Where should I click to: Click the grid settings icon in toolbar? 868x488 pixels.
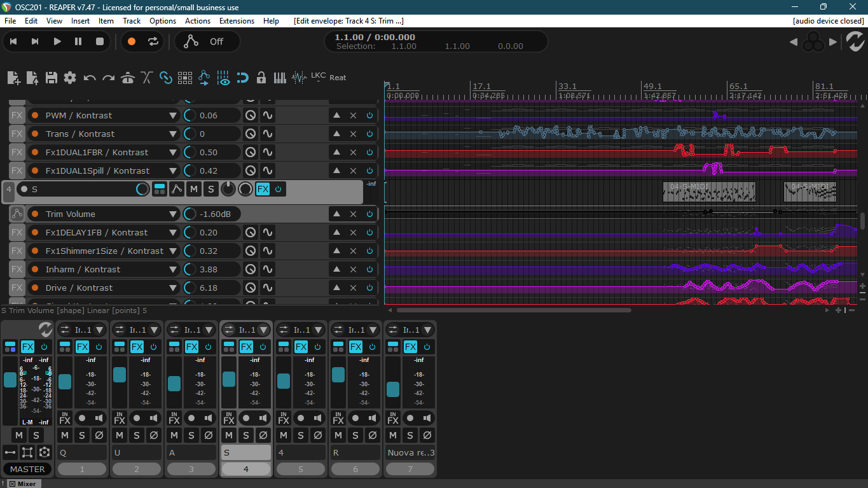click(185, 78)
